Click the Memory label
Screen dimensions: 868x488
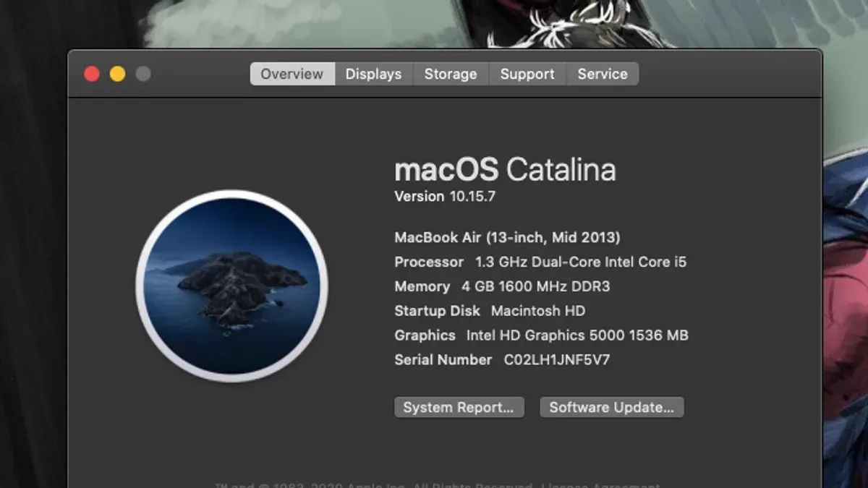click(x=422, y=286)
